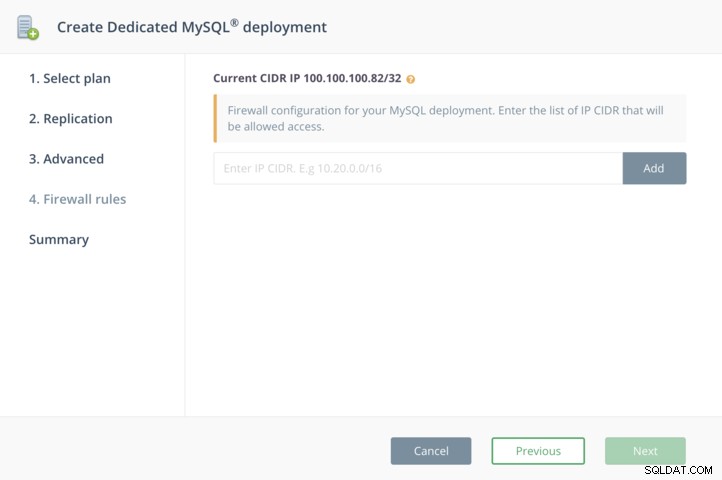
Task: Jump to the Summary step
Action: click(x=59, y=240)
